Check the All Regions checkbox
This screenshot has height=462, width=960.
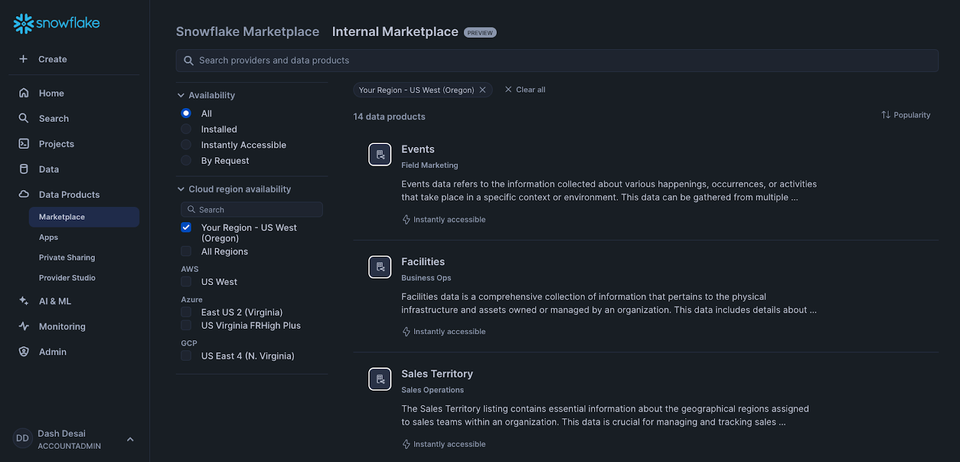186,251
